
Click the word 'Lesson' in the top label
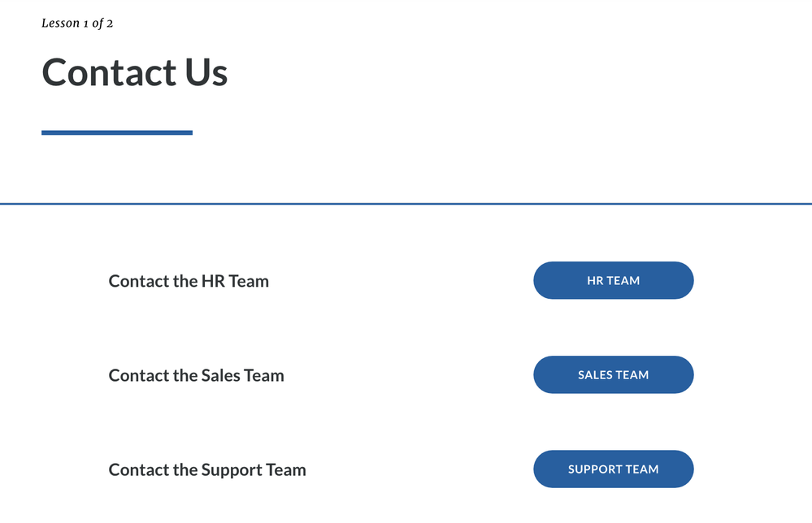(x=60, y=24)
